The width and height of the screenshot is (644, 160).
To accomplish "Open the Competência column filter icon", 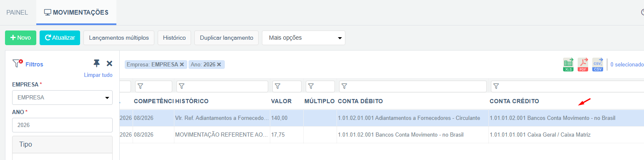I will coord(141,86).
